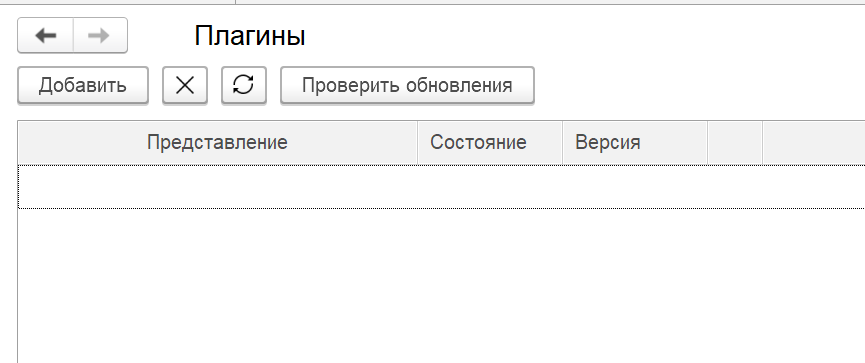Viewport: 865px width, 363px height.
Task: Click the Плагины page title
Action: tap(250, 36)
